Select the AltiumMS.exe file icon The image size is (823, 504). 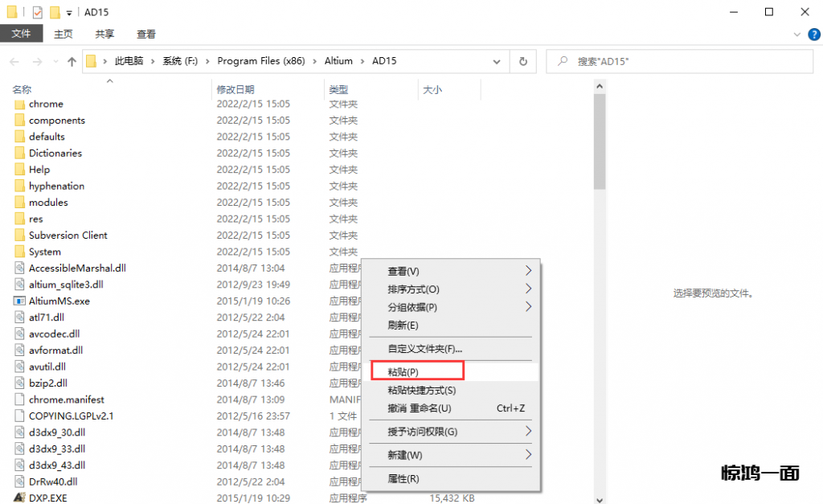pos(20,301)
